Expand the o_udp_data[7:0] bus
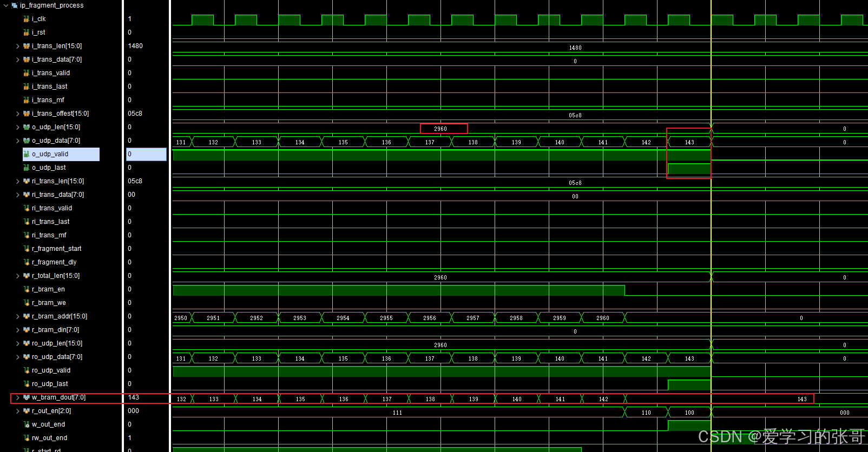This screenshot has width=868, height=452. coord(18,141)
